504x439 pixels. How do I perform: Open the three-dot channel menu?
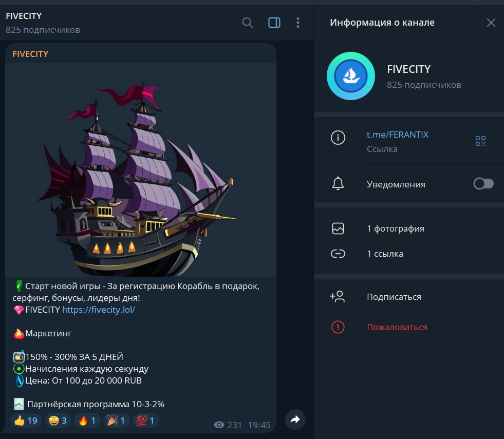(x=298, y=23)
